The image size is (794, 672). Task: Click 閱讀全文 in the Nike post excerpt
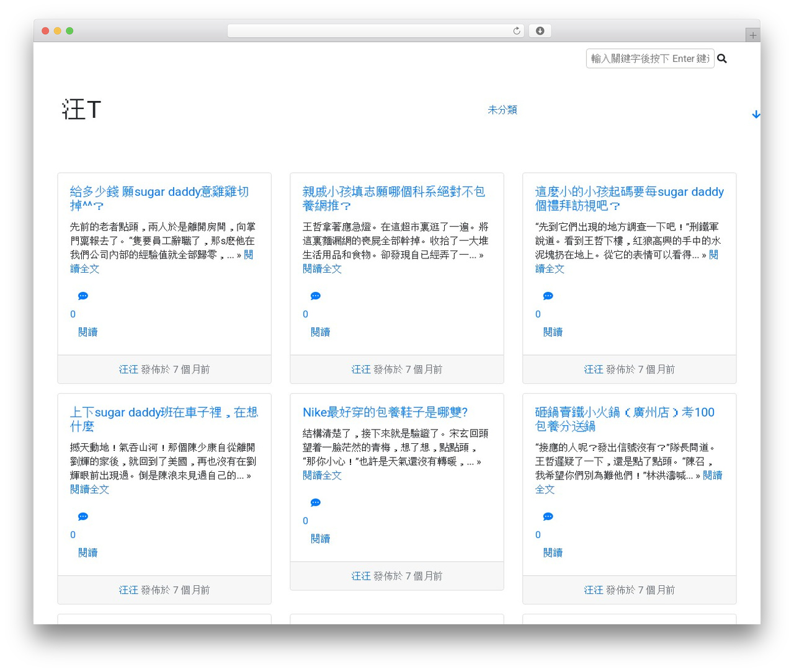point(322,475)
